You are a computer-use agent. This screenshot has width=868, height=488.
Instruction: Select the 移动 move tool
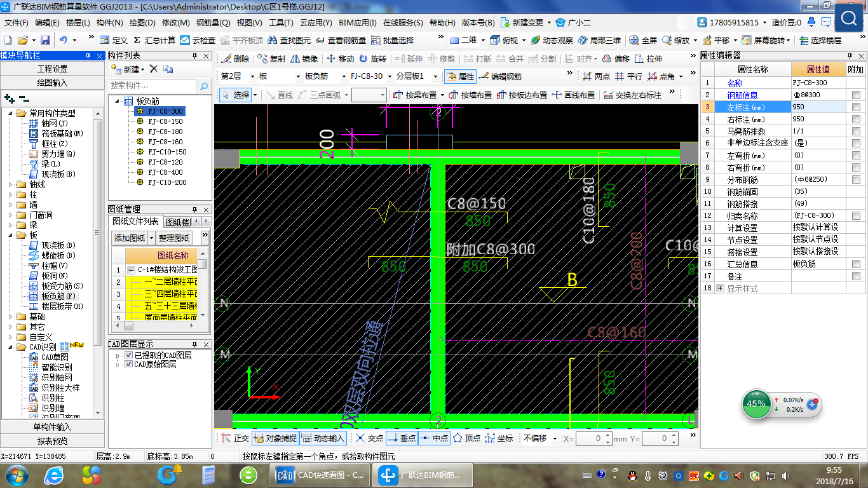(x=340, y=58)
